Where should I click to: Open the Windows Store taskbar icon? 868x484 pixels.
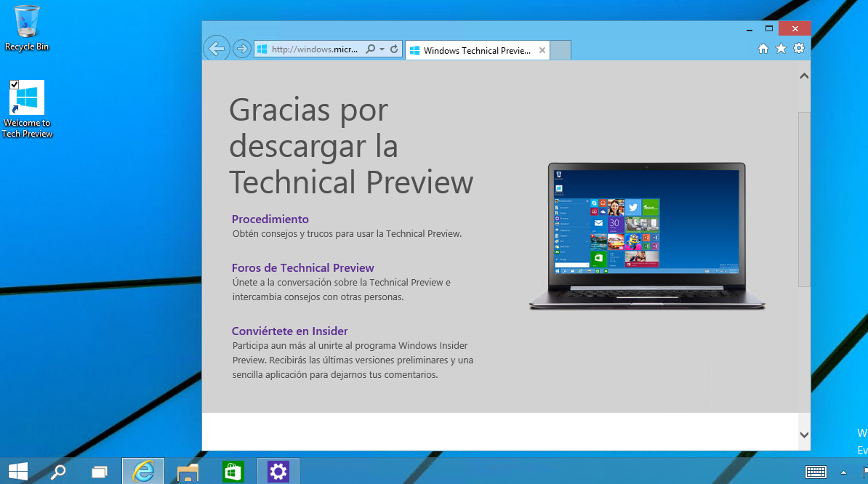[x=233, y=472]
